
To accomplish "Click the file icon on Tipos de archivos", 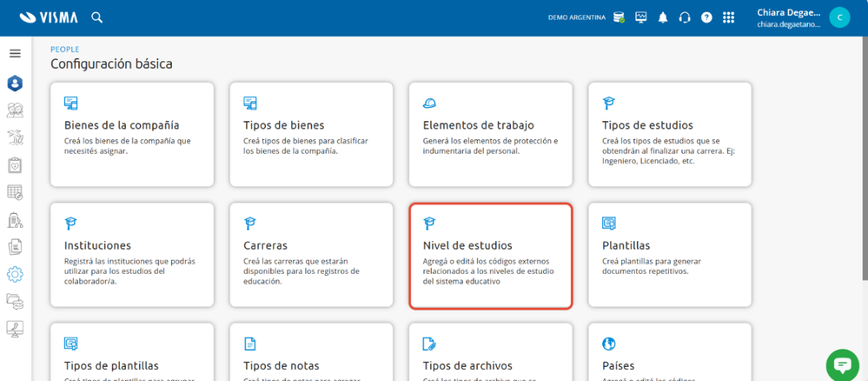I will [429, 344].
